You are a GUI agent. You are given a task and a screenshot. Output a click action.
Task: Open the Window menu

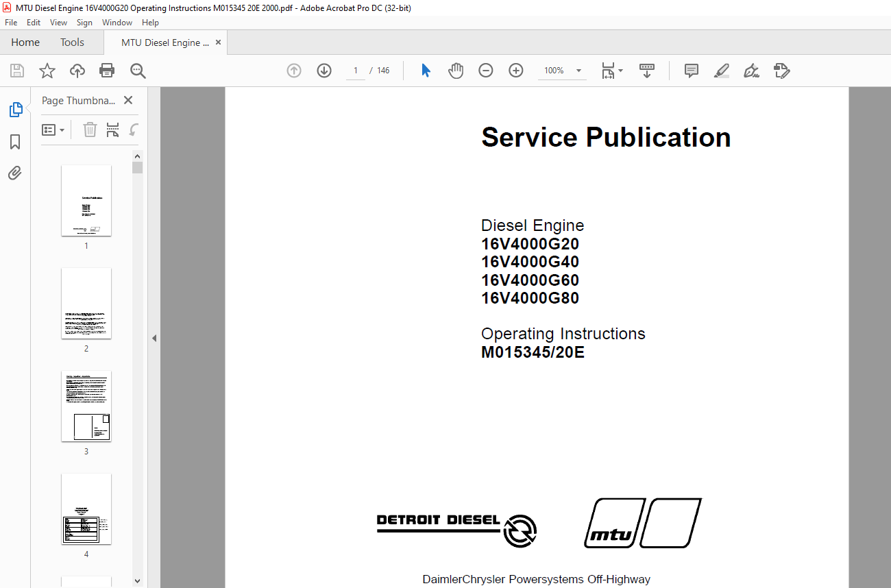(117, 23)
